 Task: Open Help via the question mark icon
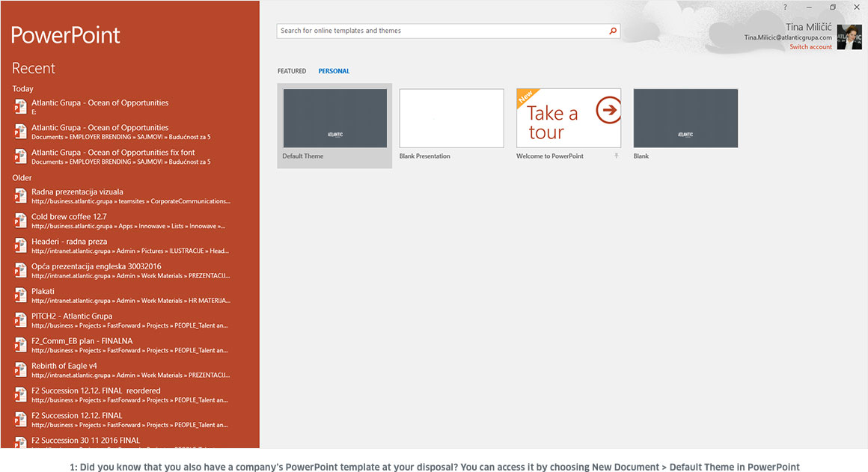pos(784,7)
